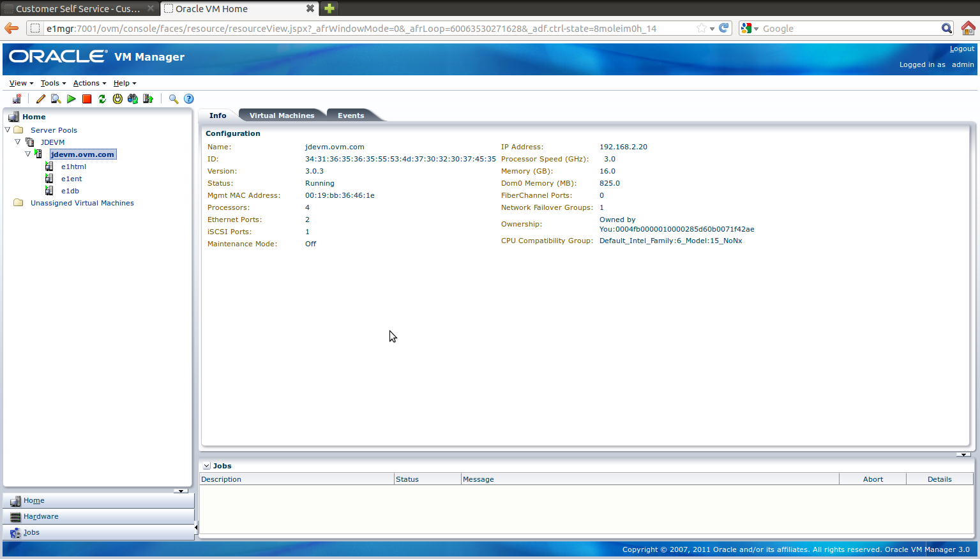Click the e1html virtual machine icon
The height and width of the screenshot is (559, 980).
click(x=49, y=167)
